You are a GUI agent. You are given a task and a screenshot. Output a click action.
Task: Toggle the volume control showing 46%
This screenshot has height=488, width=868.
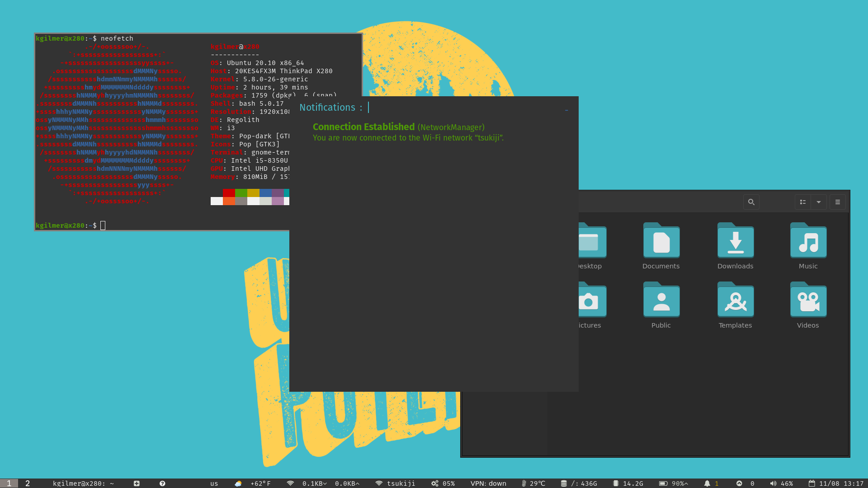tap(780, 483)
